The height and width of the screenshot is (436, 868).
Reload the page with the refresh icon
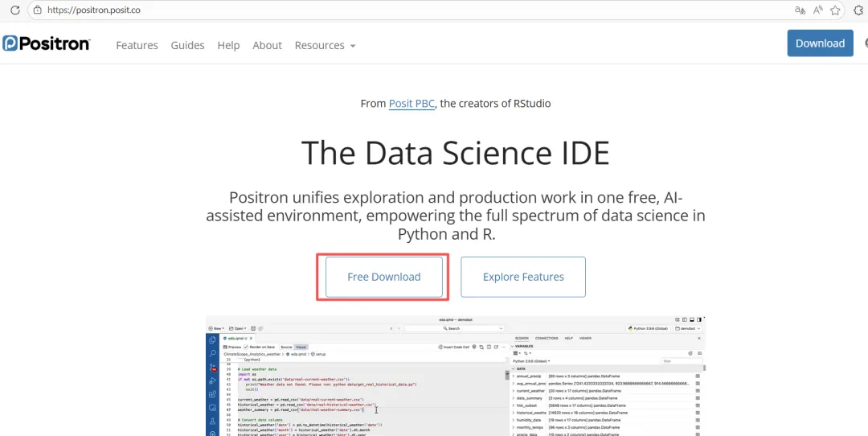(15, 10)
